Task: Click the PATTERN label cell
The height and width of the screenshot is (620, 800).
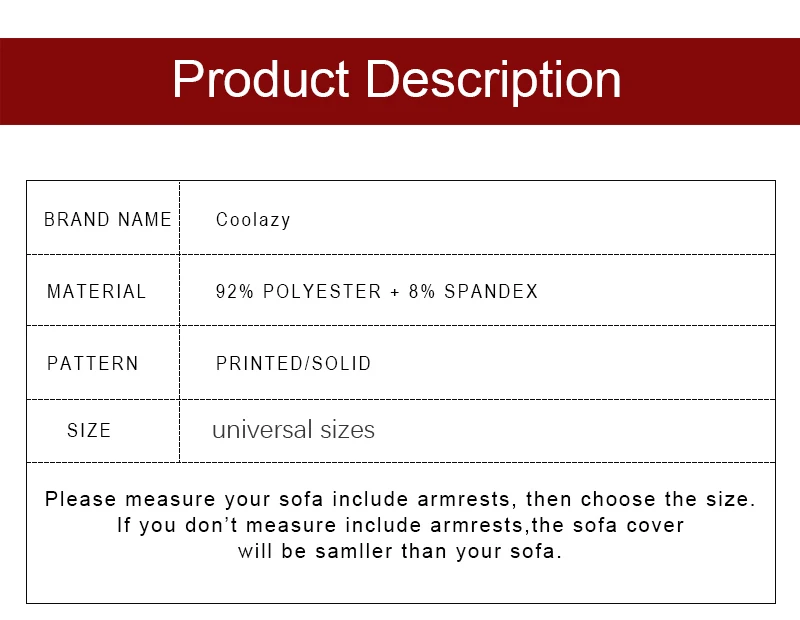Action: click(x=93, y=364)
